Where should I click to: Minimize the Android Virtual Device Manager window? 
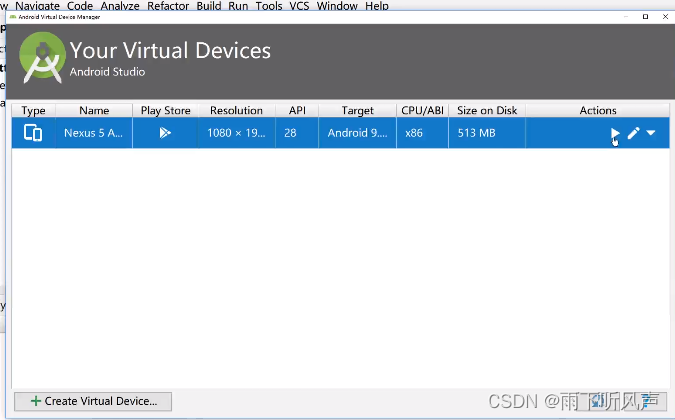625,17
